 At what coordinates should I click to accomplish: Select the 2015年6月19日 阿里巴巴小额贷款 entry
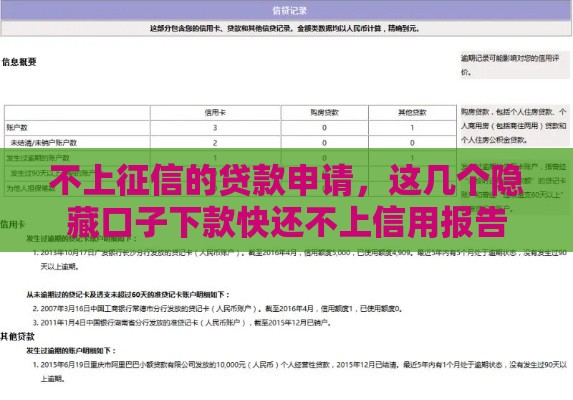point(300,365)
